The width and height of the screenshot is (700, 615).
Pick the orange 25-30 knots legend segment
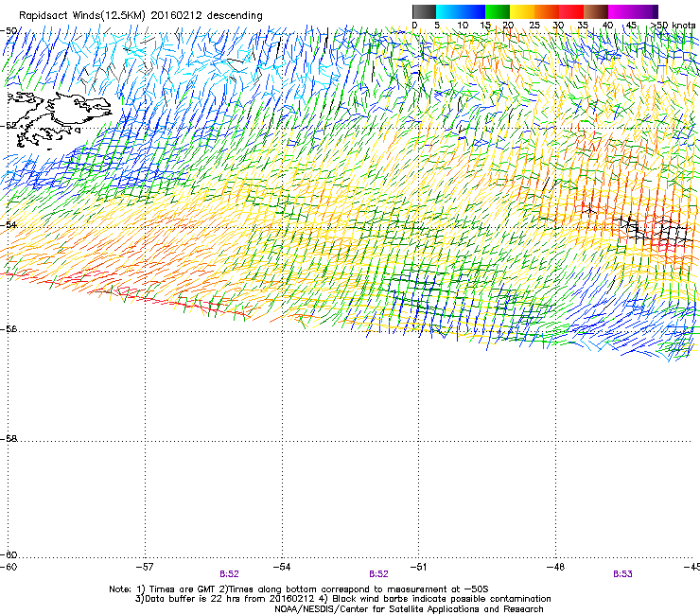[547, 11]
